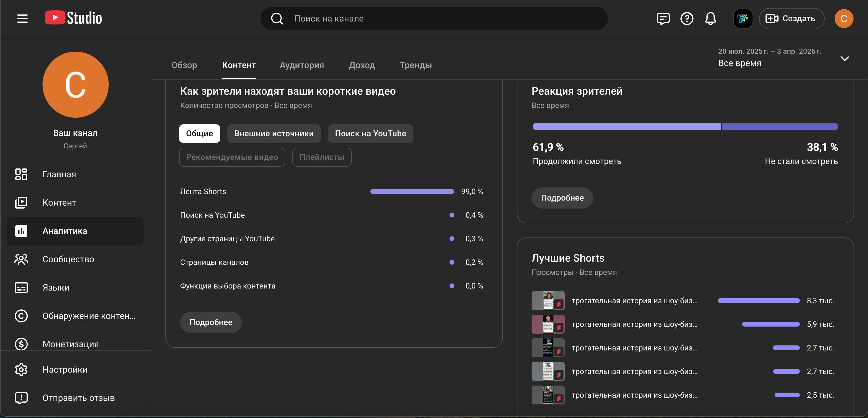This screenshot has width=868, height=418.
Task: Open the comments feedback icon in header
Action: (x=663, y=19)
